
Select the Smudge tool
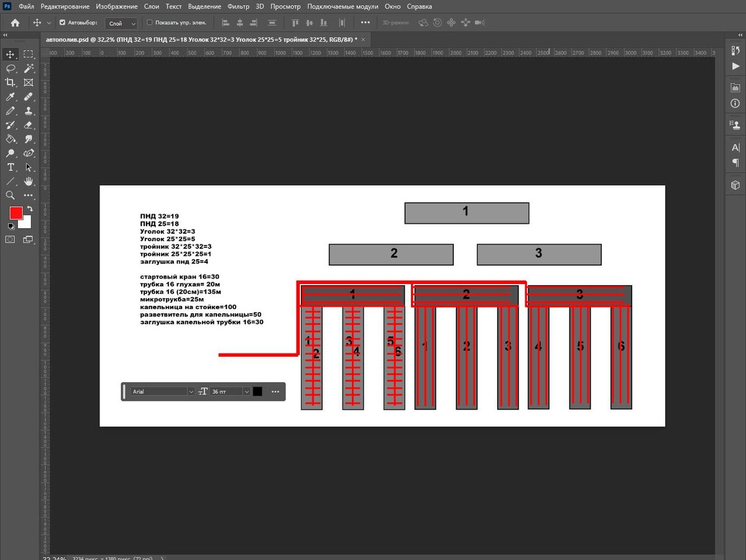(29, 139)
